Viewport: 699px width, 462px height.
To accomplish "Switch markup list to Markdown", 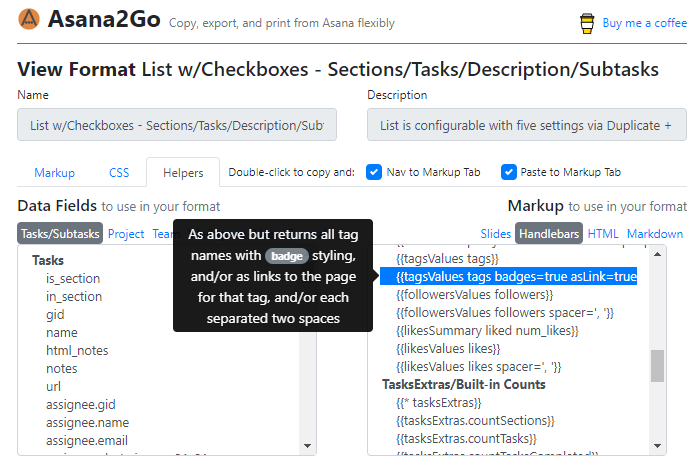I will click(655, 234).
